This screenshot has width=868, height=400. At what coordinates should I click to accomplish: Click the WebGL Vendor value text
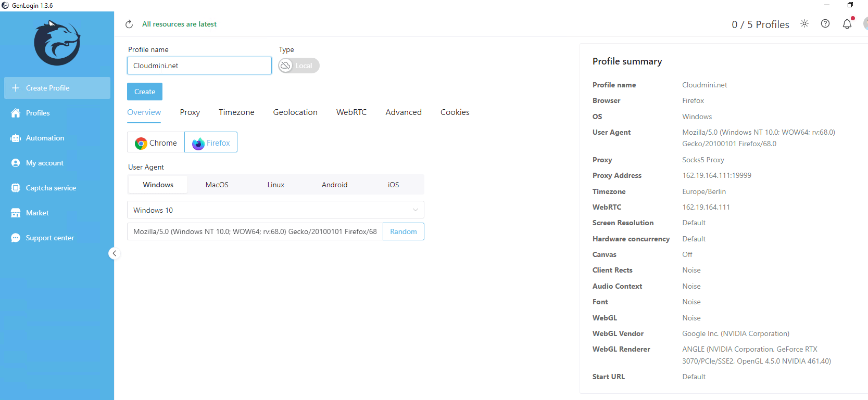pos(736,333)
